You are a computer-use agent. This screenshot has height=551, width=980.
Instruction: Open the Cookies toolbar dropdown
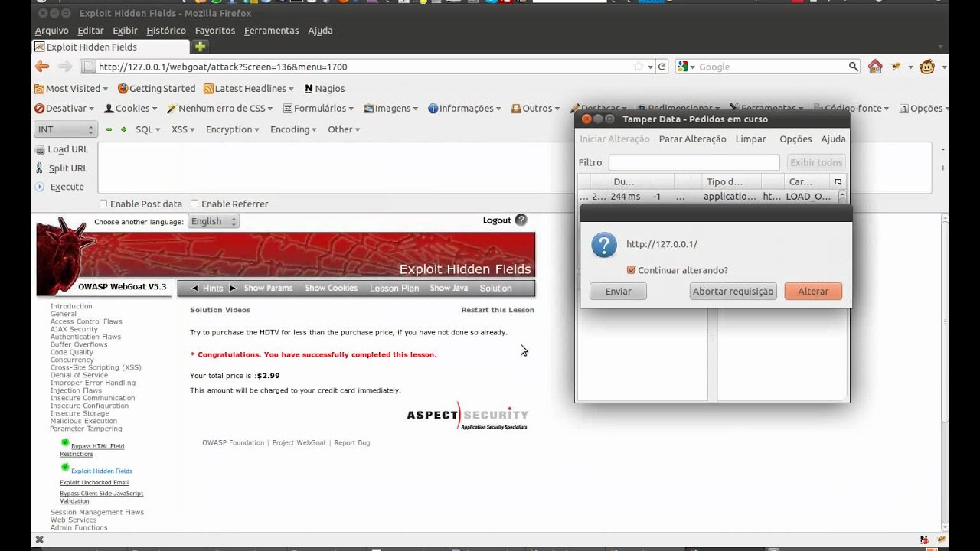click(x=131, y=109)
